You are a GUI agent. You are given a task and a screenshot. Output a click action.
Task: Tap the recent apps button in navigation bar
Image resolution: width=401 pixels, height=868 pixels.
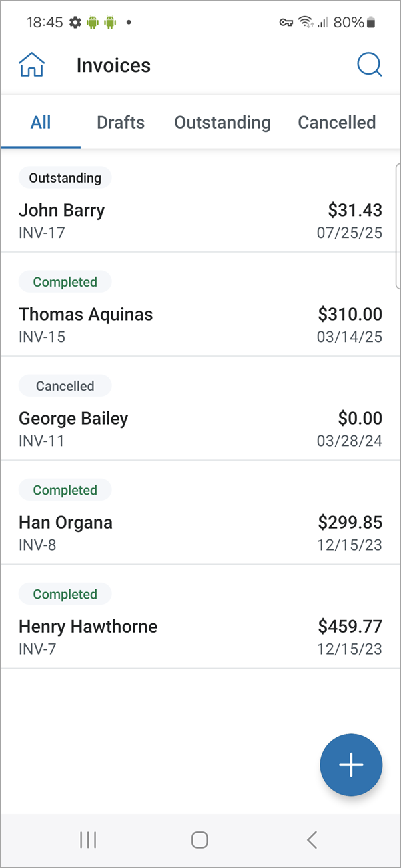pyautogui.click(x=87, y=840)
